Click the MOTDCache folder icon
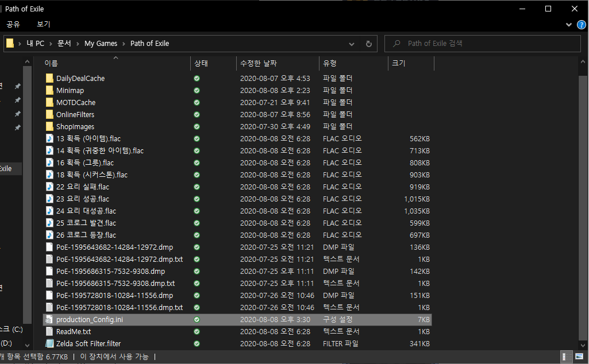The width and height of the screenshot is (589, 364). pos(49,102)
